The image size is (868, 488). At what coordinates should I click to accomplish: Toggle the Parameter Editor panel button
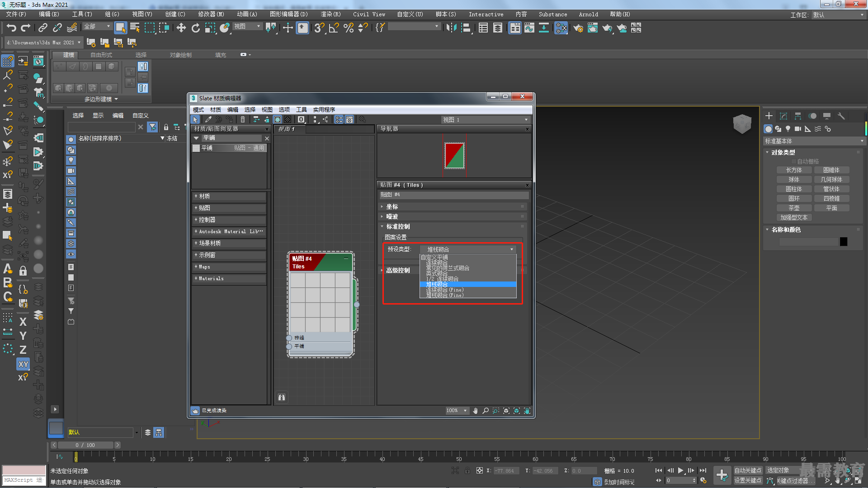[x=349, y=119]
